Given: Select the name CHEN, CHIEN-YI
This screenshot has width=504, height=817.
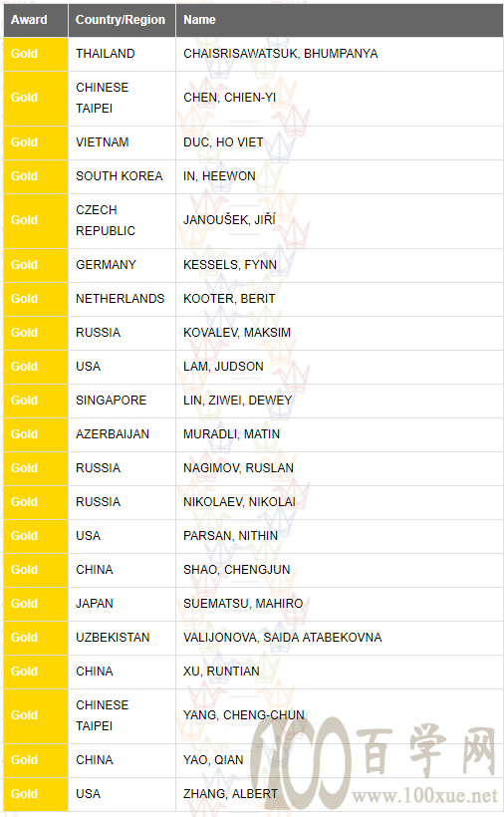Looking at the screenshot, I should 230,98.
